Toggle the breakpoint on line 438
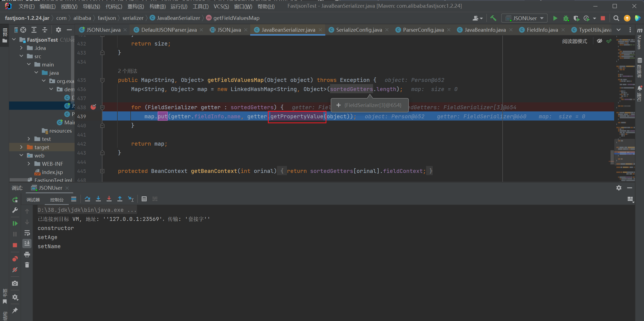 [93, 107]
